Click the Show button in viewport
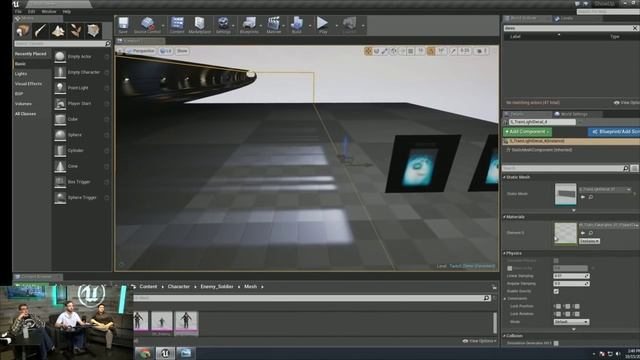The height and width of the screenshot is (360, 640). point(182,51)
